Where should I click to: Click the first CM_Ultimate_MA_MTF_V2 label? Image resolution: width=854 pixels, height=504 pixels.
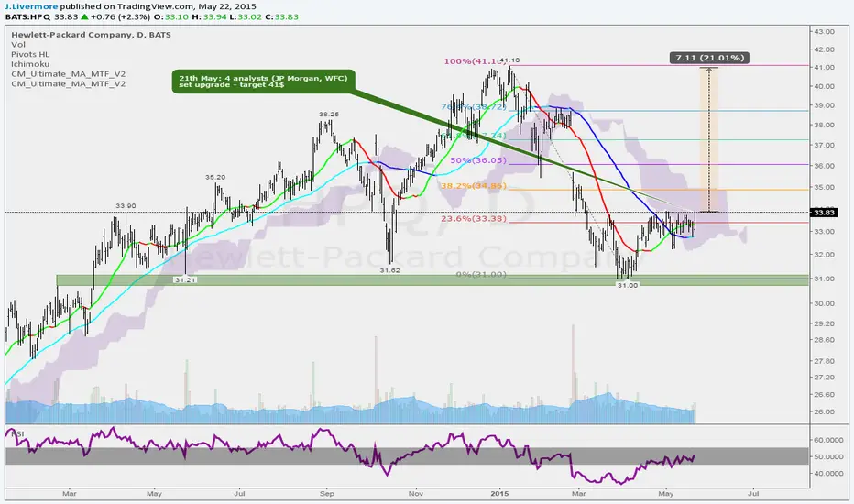pos(68,74)
